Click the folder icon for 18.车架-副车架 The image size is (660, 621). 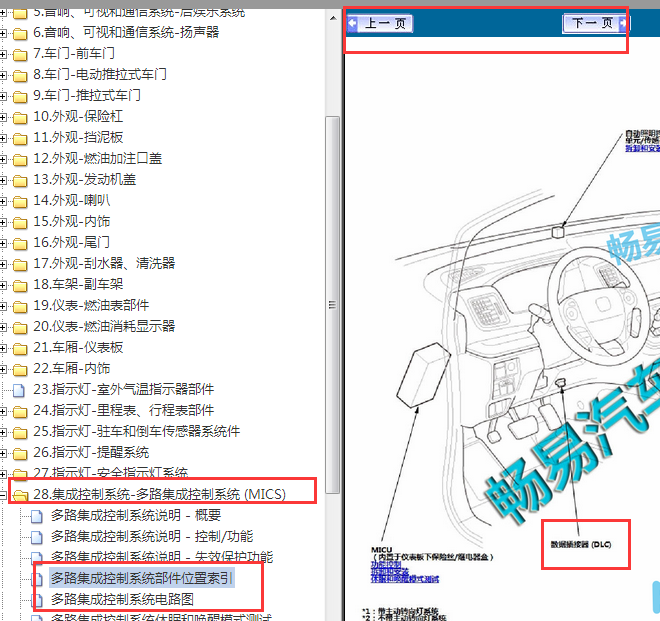coord(20,285)
